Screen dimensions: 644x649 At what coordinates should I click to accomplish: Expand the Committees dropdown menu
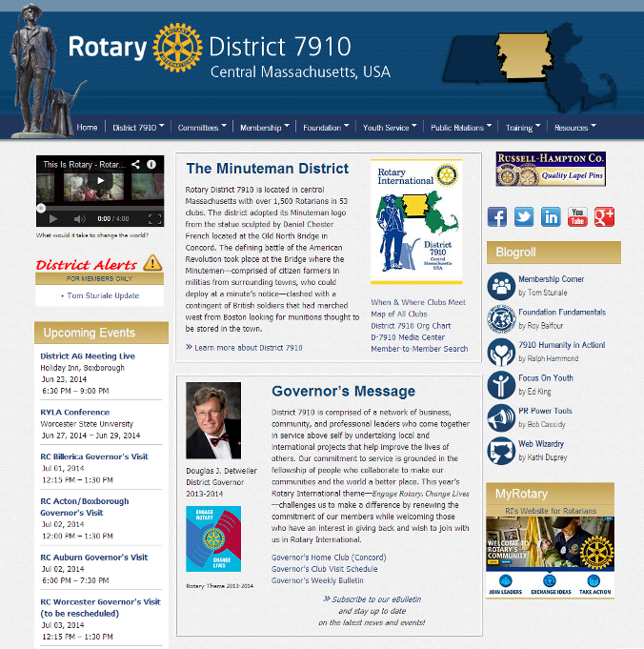tap(202, 128)
